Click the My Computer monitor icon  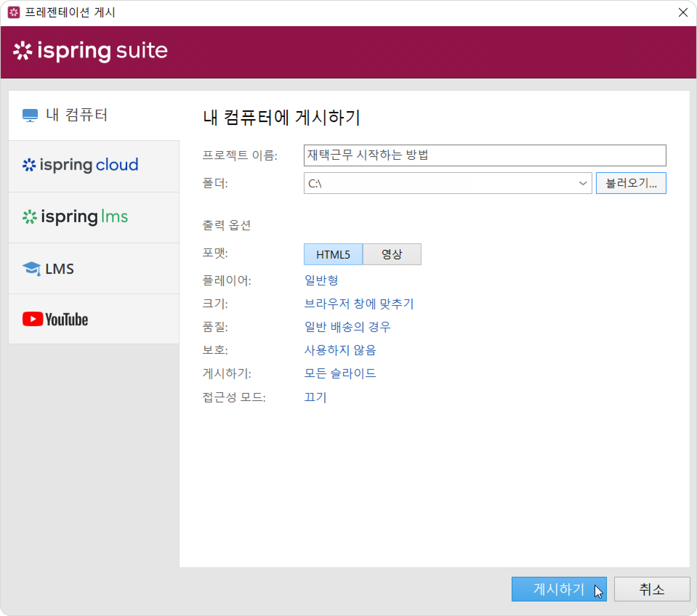point(30,115)
